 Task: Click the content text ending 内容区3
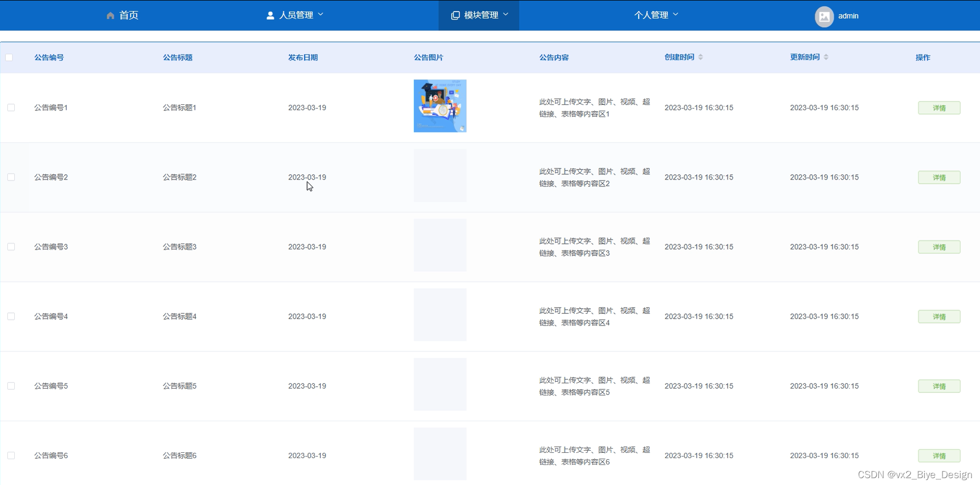[x=595, y=246]
